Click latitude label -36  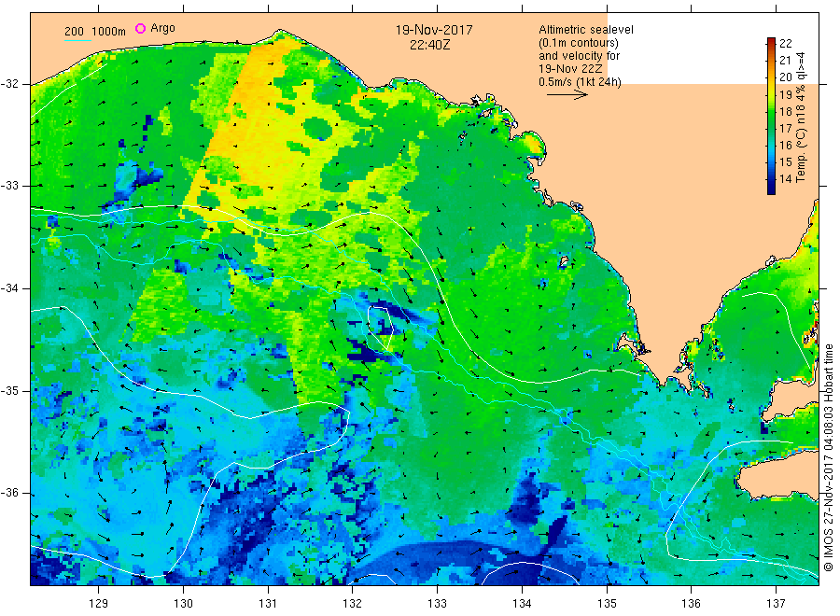tap(9, 493)
